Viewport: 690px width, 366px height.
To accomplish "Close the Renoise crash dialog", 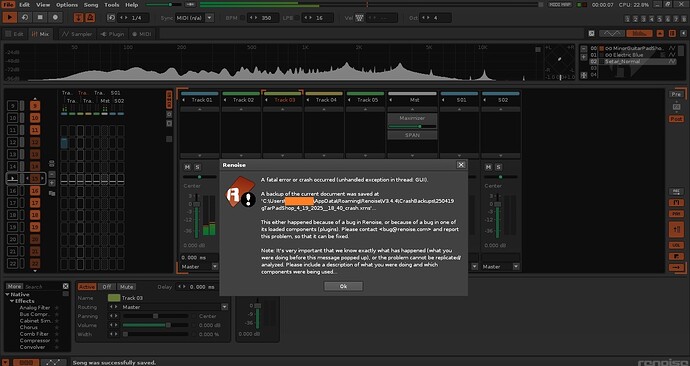I will point(461,165).
